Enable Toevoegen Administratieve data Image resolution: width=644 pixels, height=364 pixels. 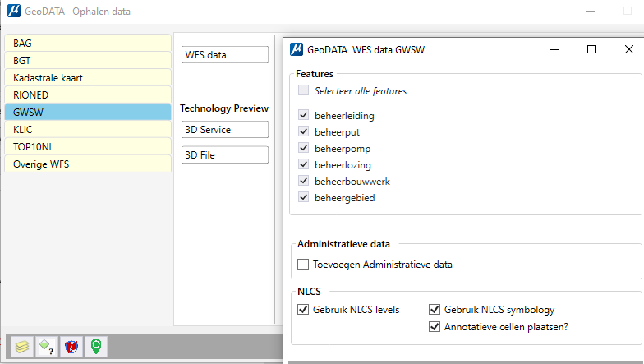[303, 265]
